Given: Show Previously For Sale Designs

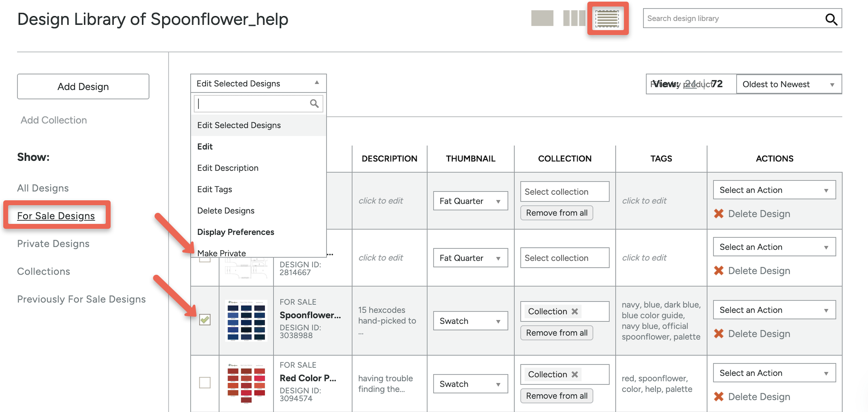Looking at the screenshot, I should [x=81, y=299].
